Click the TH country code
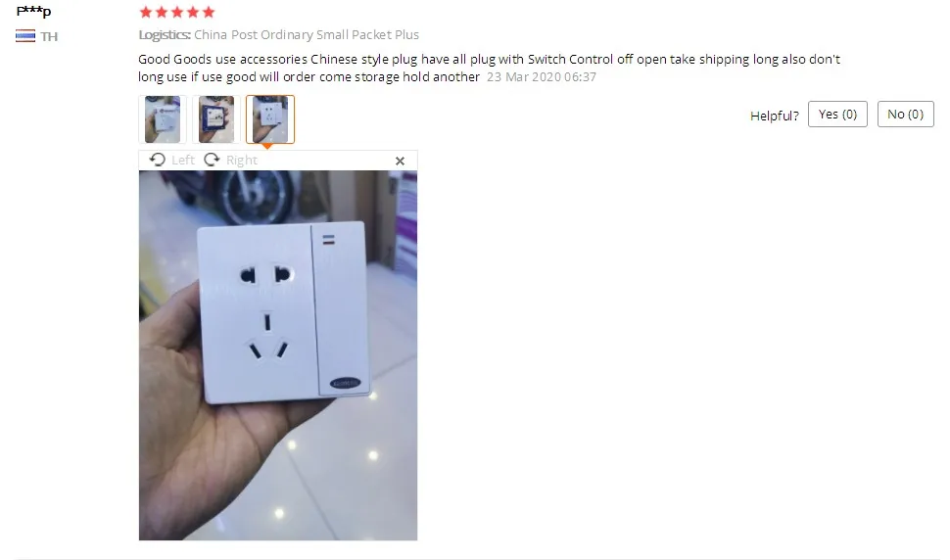The image size is (950, 560). [49, 37]
